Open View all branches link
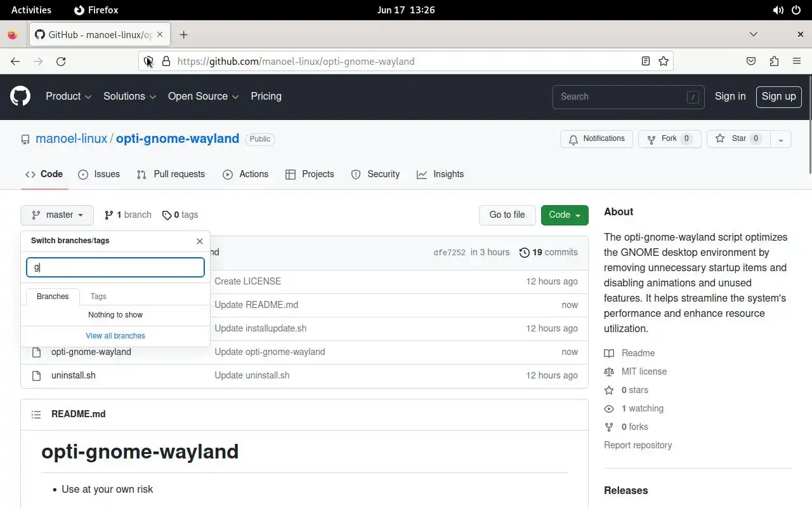This screenshot has width=812, height=508. (115, 336)
